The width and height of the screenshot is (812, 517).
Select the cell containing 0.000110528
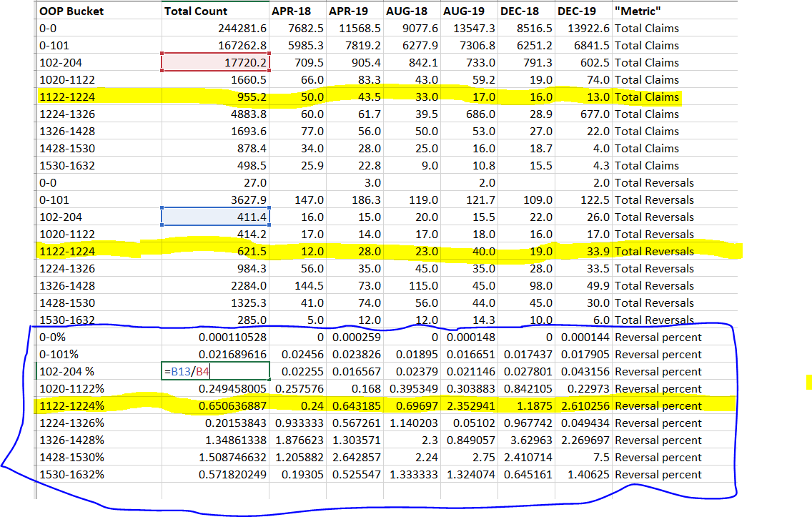(215, 338)
